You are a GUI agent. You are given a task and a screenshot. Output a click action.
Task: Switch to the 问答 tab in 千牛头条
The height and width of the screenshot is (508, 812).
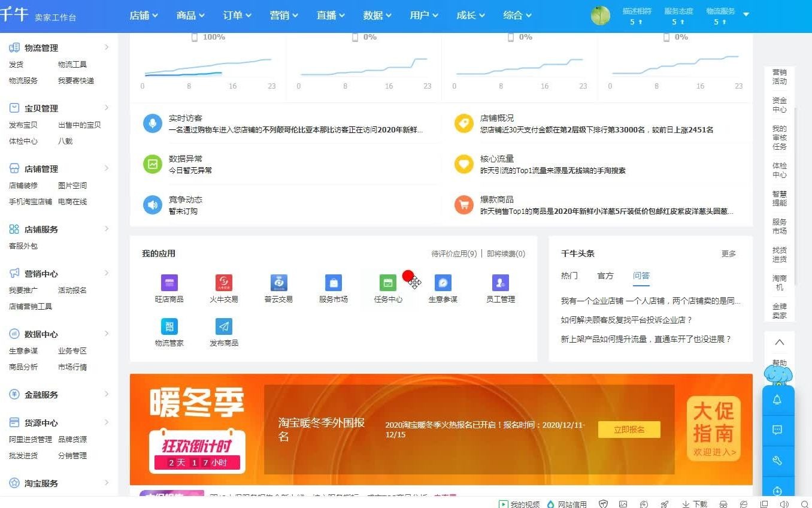point(641,276)
